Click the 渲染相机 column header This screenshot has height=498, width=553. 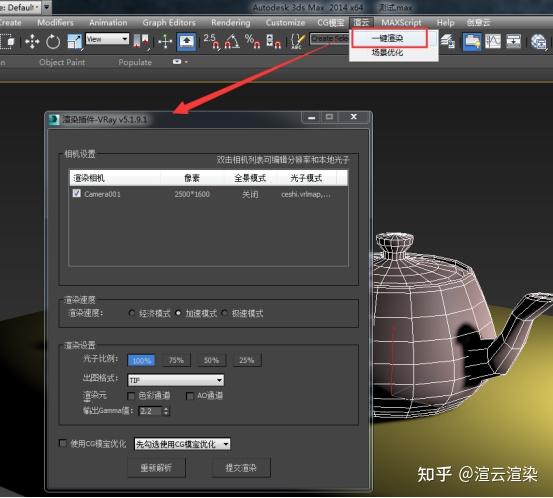pos(115,178)
